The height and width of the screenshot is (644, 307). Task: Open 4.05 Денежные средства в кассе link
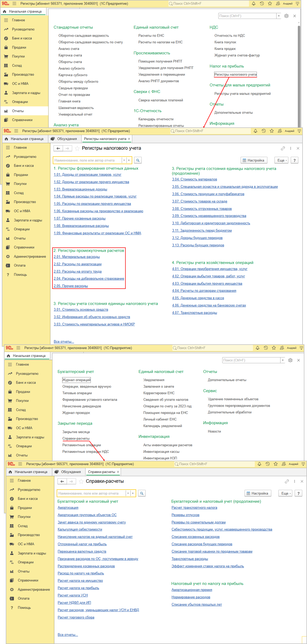[198, 298]
